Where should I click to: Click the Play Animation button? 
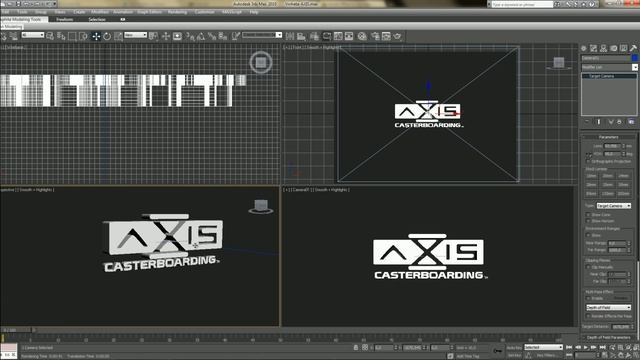click(586, 347)
